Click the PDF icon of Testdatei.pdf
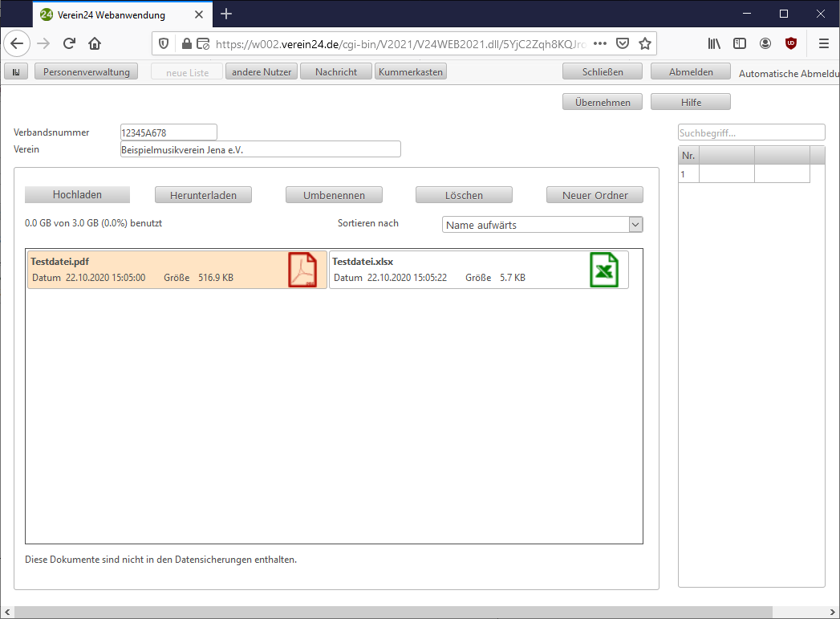This screenshot has width=840, height=619. pos(302,270)
